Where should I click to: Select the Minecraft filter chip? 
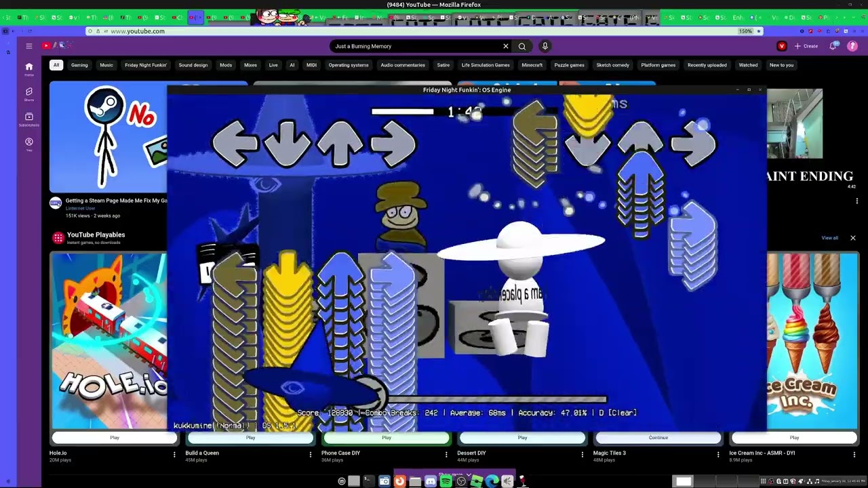pos(532,65)
